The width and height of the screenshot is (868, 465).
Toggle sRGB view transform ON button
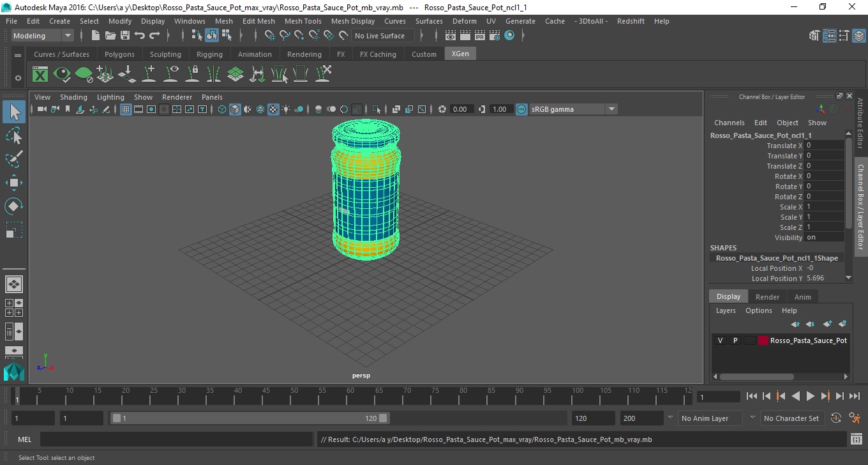[521, 109]
